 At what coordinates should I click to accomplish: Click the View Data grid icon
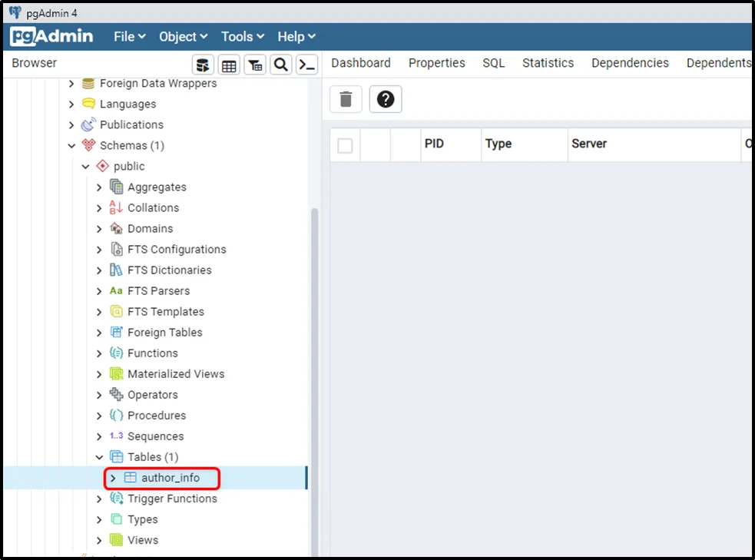click(x=229, y=65)
